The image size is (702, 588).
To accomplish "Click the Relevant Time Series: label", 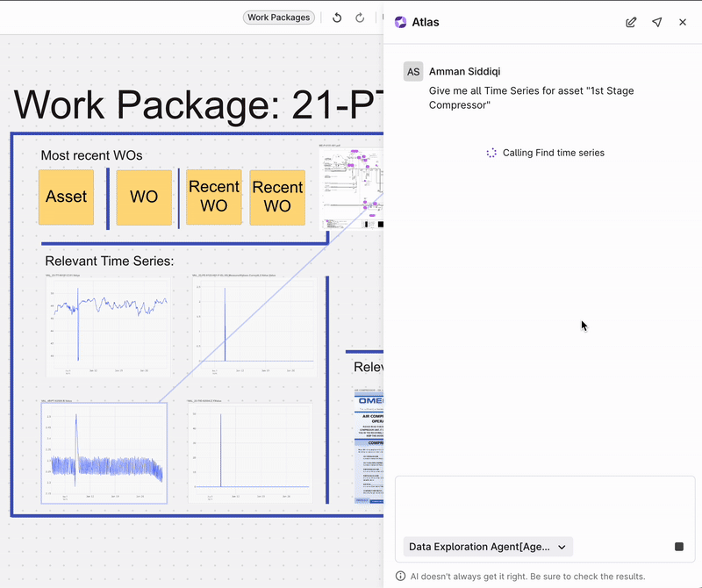I will coord(109,261).
